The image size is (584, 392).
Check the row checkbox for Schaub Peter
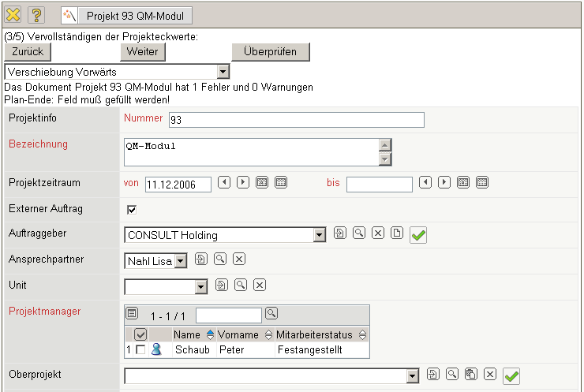pyautogui.click(x=140, y=349)
